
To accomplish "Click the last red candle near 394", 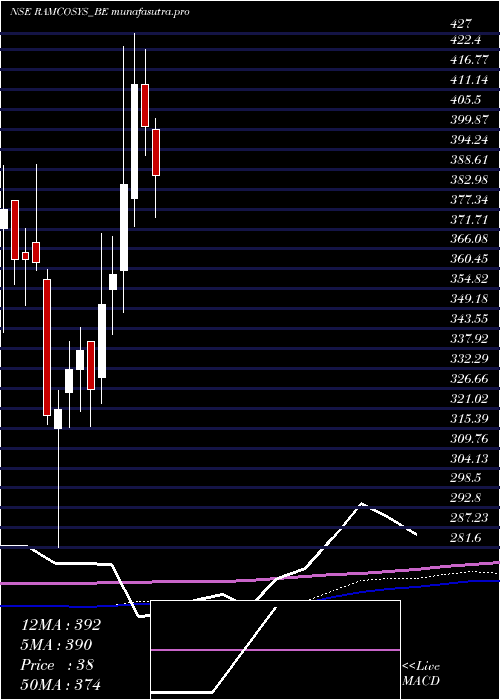I will pyautogui.click(x=155, y=152).
